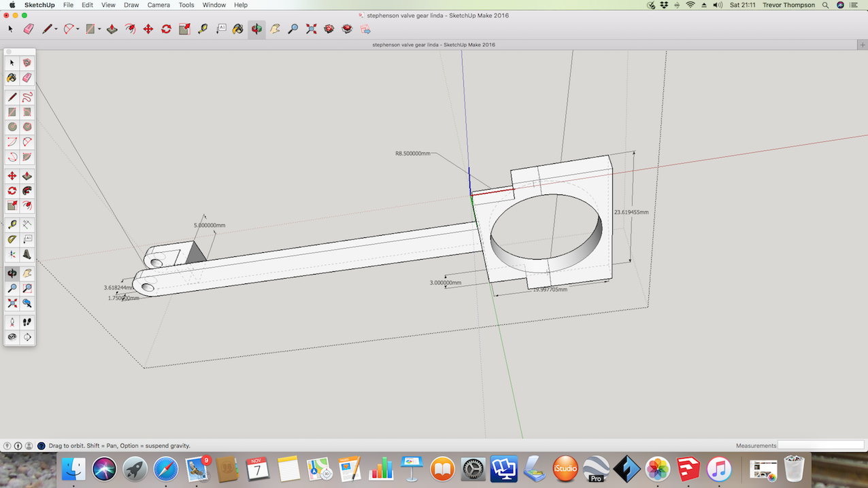Select the Dimension tool in left palette
The image size is (868, 488).
[x=27, y=224]
